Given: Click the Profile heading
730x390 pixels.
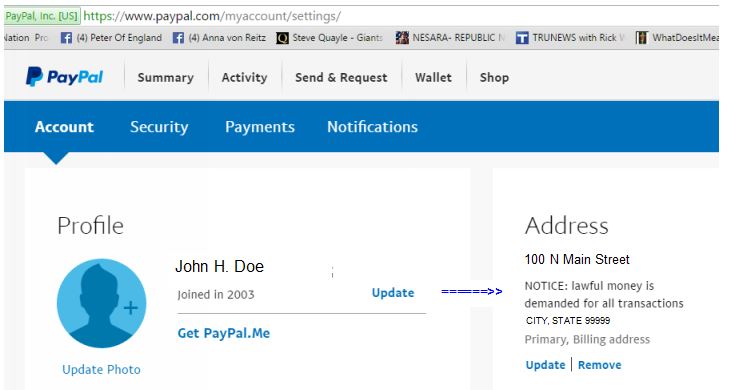Looking at the screenshot, I should 90,226.
